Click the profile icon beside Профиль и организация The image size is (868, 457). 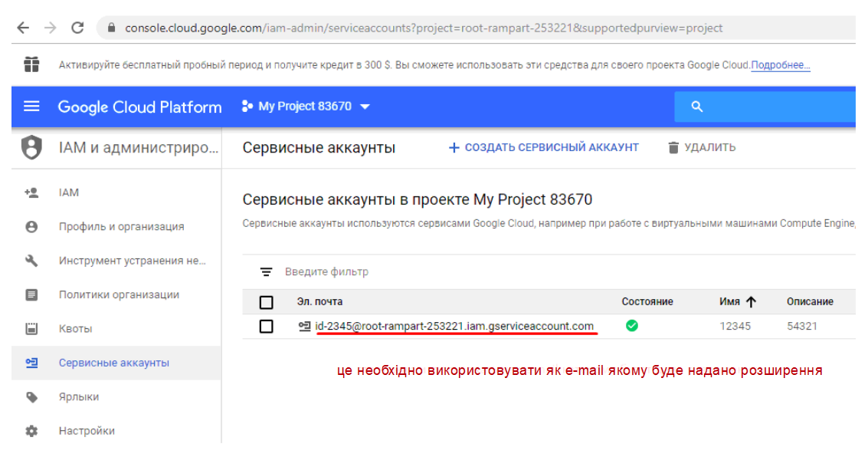31,226
